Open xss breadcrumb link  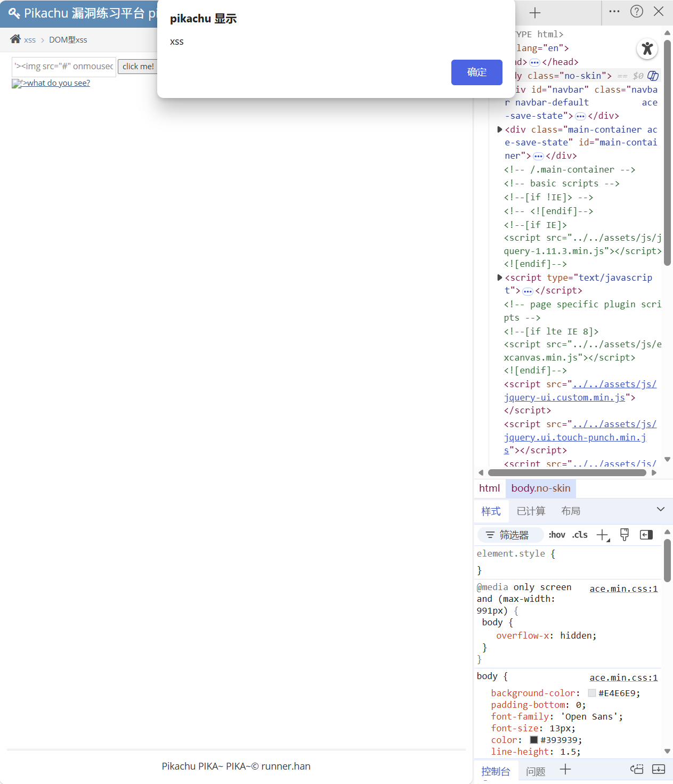click(x=30, y=40)
